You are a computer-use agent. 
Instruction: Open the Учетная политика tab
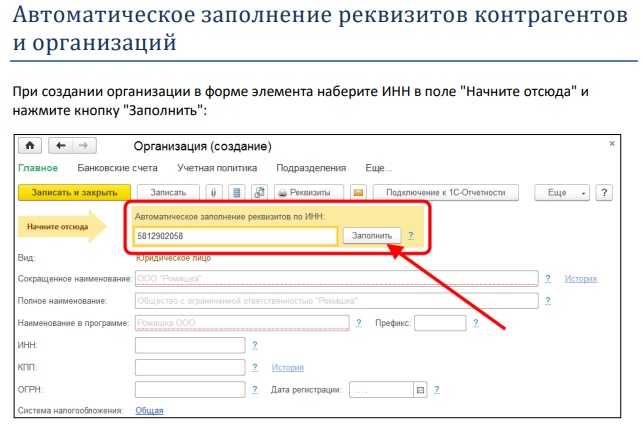pyautogui.click(x=217, y=168)
